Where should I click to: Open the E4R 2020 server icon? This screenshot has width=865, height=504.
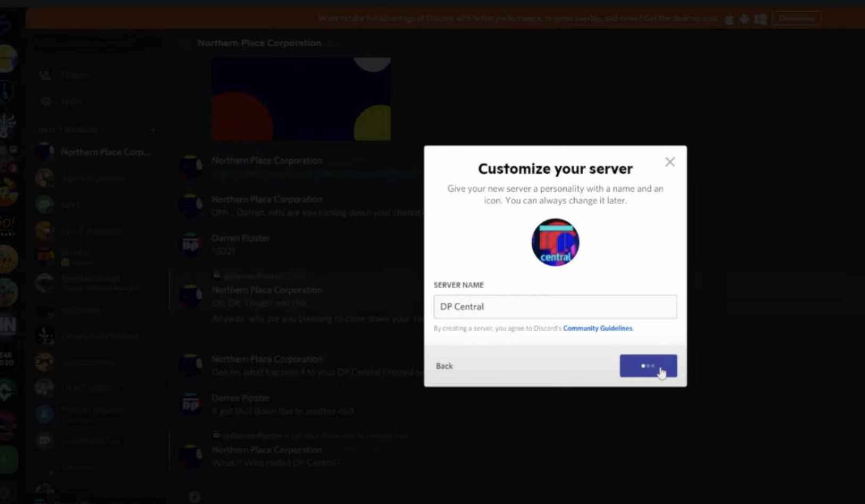tap(7, 358)
